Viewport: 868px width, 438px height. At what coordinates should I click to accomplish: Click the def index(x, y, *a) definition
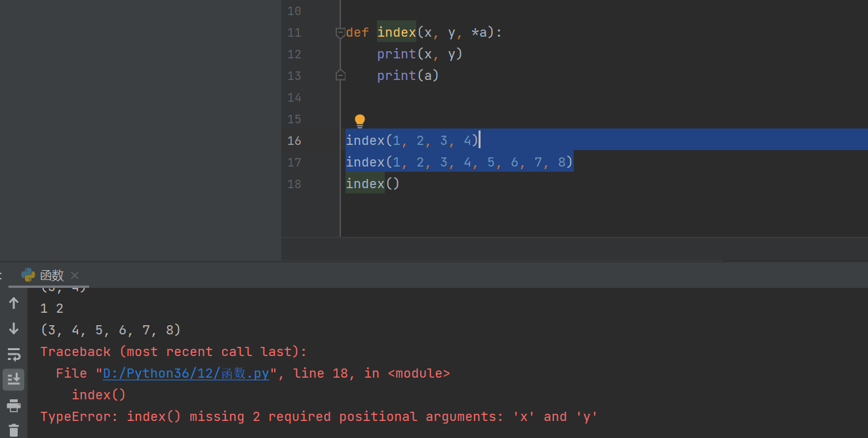(x=424, y=32)
